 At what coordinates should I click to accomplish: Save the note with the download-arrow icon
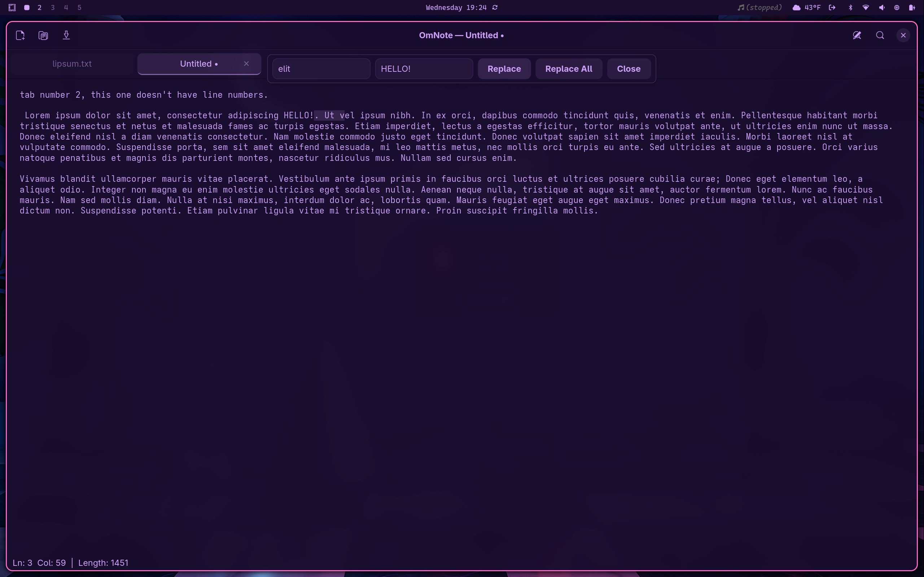point(66,35)
